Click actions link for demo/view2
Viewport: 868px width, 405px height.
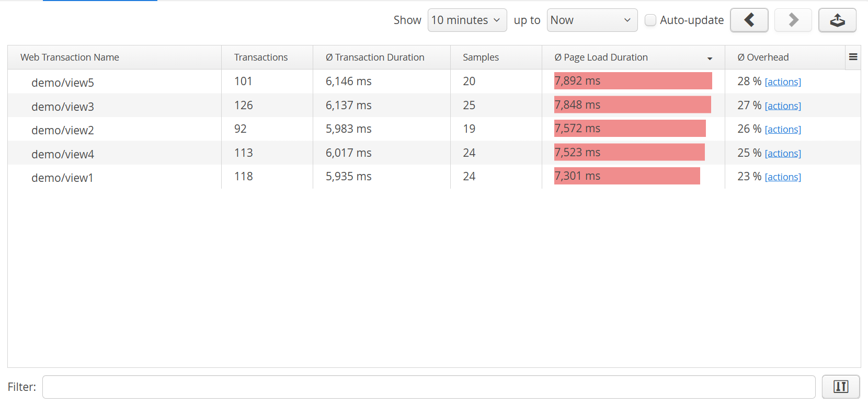(x=783, y=130)
